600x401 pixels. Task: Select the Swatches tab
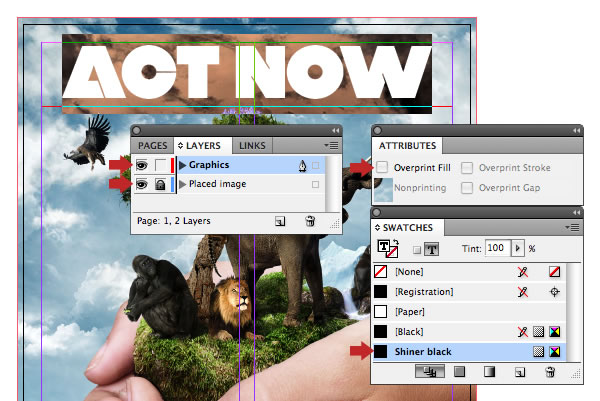pos(408,228)
